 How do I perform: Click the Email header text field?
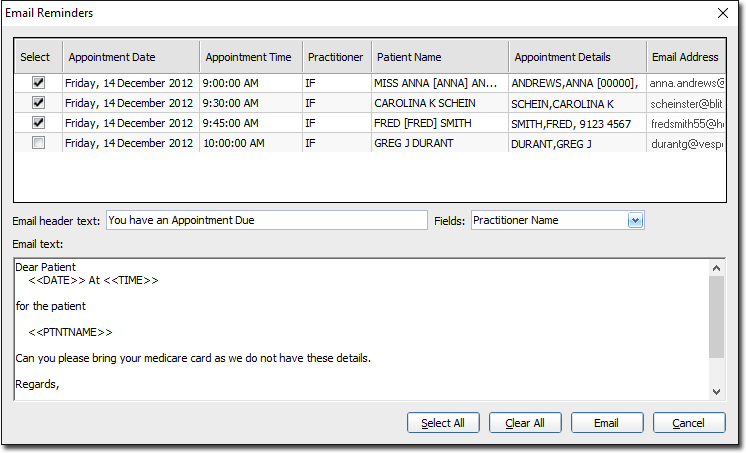(x=266, y=220)
